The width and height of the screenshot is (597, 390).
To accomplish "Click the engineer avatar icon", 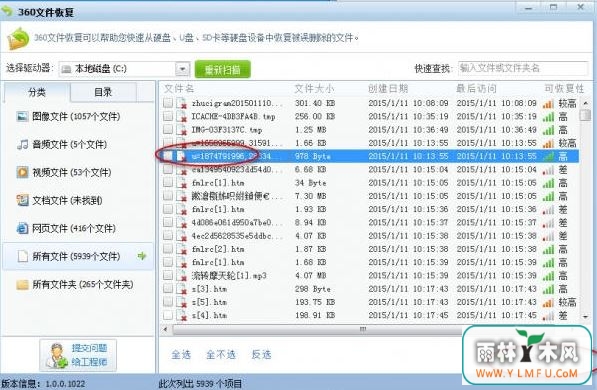I will click(x=56, y=356).
